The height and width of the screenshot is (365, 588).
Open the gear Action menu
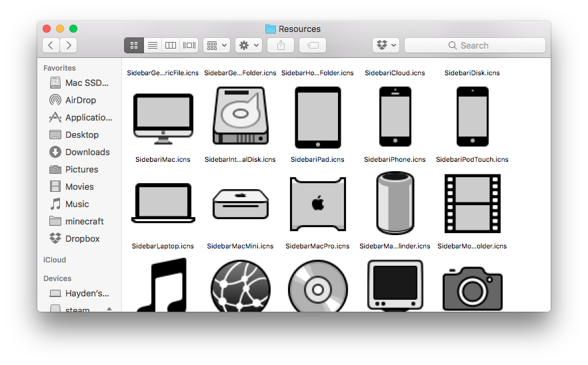pos(249,45)
